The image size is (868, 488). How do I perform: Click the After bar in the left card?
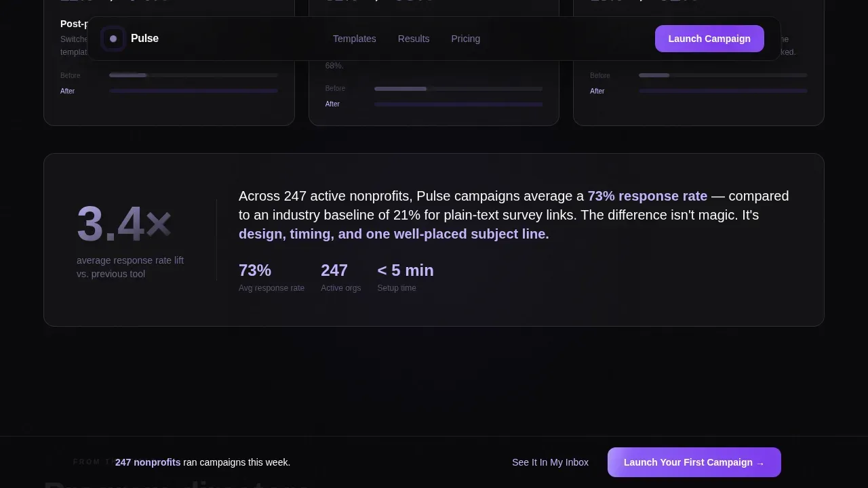[x=193, y=91]
